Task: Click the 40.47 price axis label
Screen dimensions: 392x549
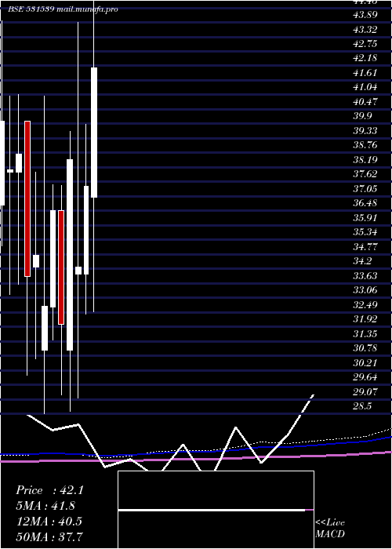Action: tap(365, 102)
